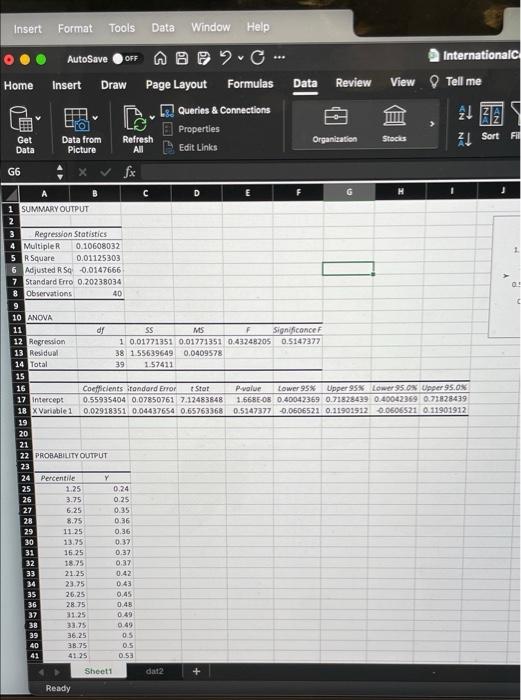The image size is (521, 700).
Task: Open the Undo history dropdown arrow
Action: click(x=241, y=58)
